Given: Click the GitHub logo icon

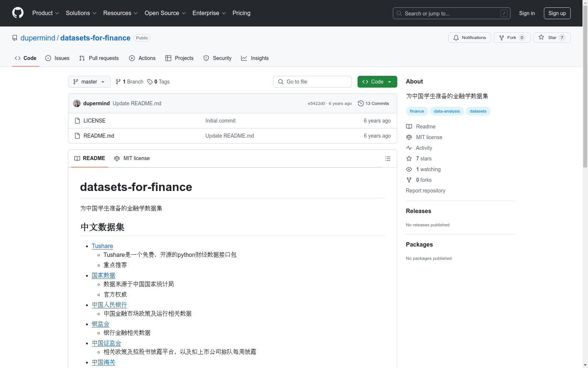Looking at the screenshot, I should 18,13.
